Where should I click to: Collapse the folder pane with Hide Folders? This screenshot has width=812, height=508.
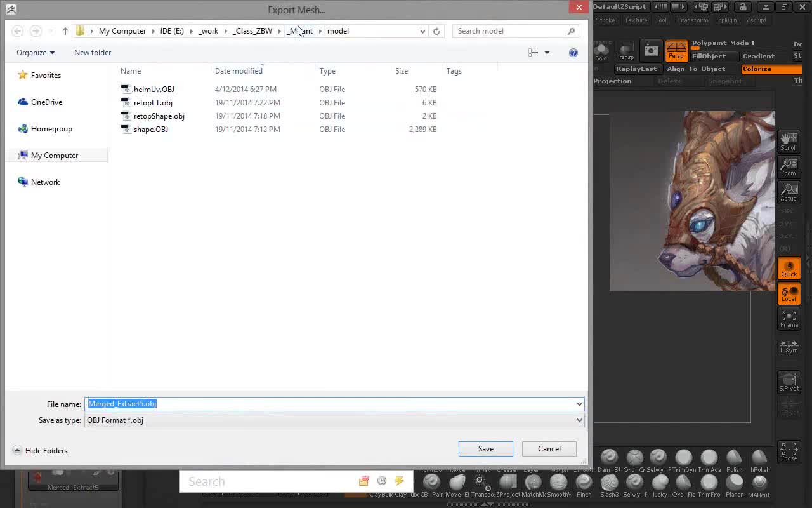(40, 451)
